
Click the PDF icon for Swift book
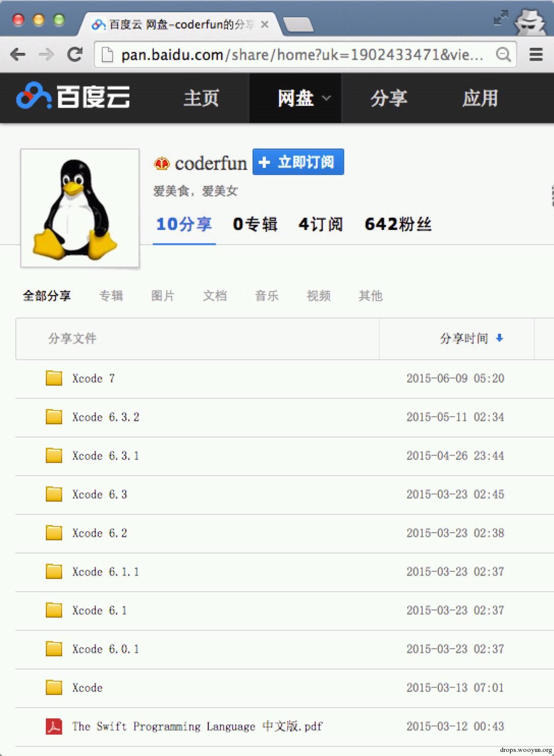point(54,726)
